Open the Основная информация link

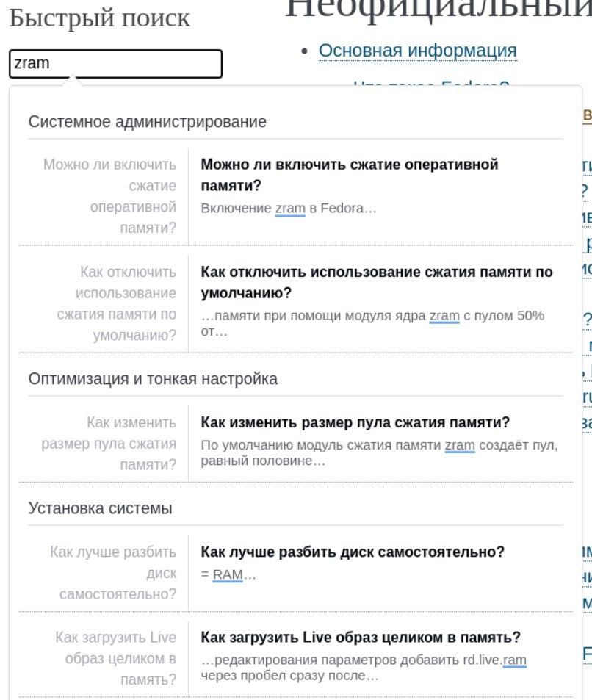417,51
